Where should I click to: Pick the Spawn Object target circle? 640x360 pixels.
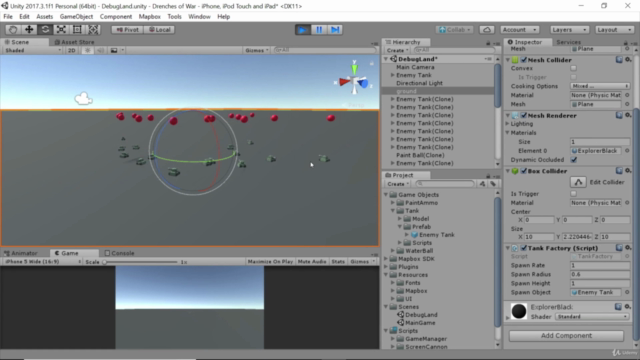627,292
